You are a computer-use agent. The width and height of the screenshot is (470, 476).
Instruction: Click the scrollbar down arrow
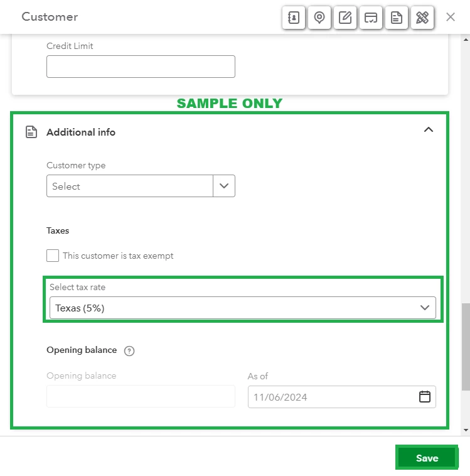[x=466, y=430]
